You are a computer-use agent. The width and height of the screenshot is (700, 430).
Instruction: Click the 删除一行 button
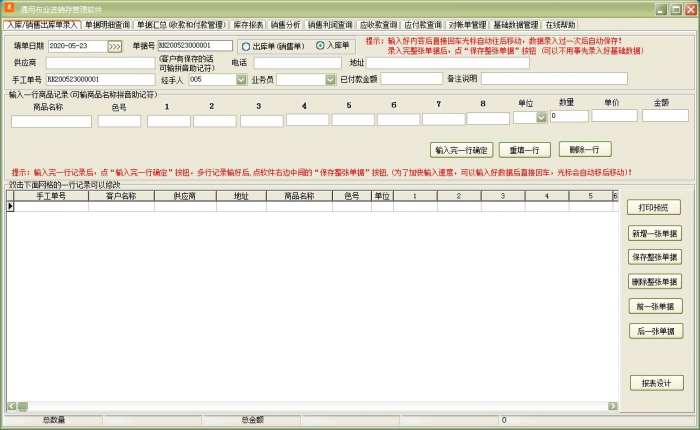pos(585,150)
